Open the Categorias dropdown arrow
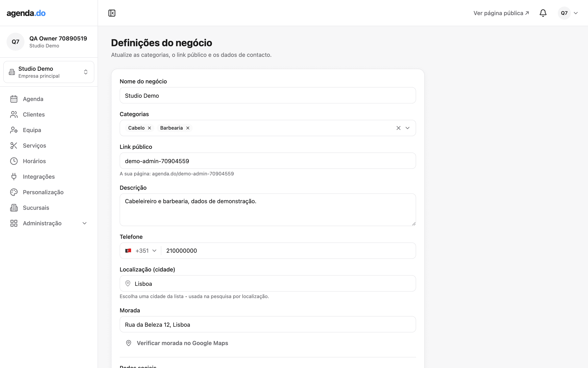 point(408,128)
